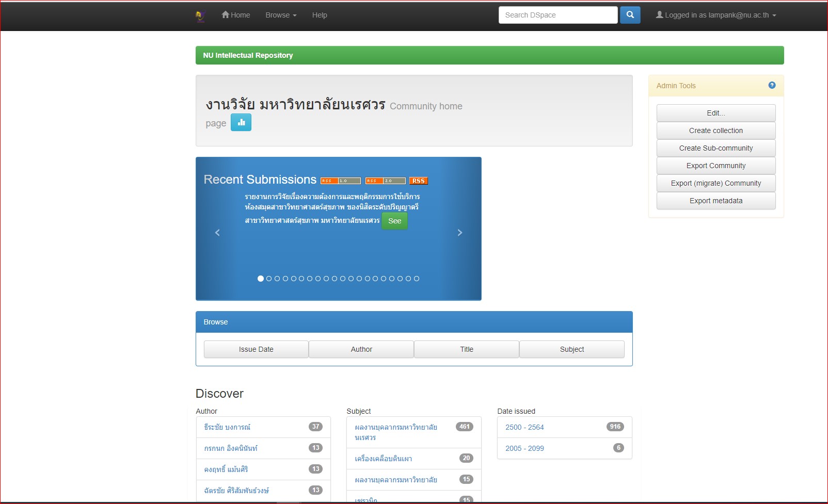Click Create Sub-community button
Image resolution: width=828 pixels, height=504 pixels.
tap(716, 148)
